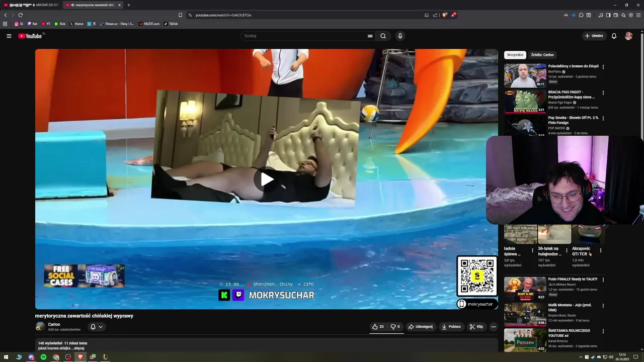Viewport: 644px width, 362px height.
Task: Open Brave browser taskbar icon
Action: coord(80,357)
